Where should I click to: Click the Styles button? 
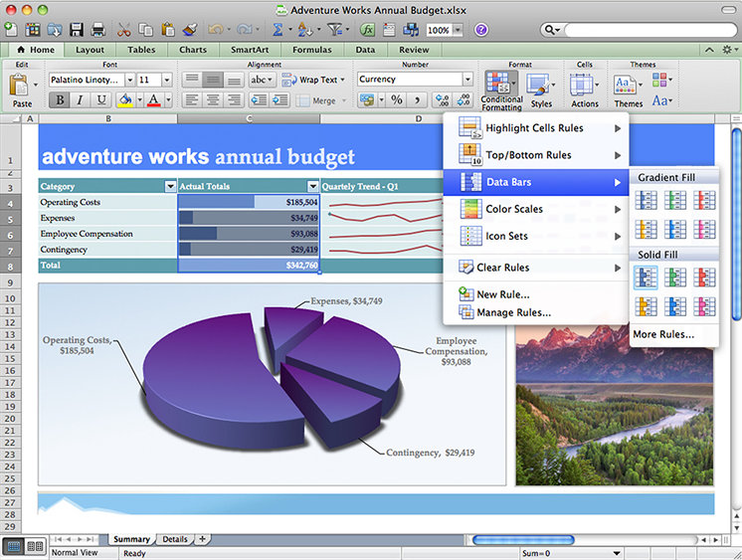point(541,92)
